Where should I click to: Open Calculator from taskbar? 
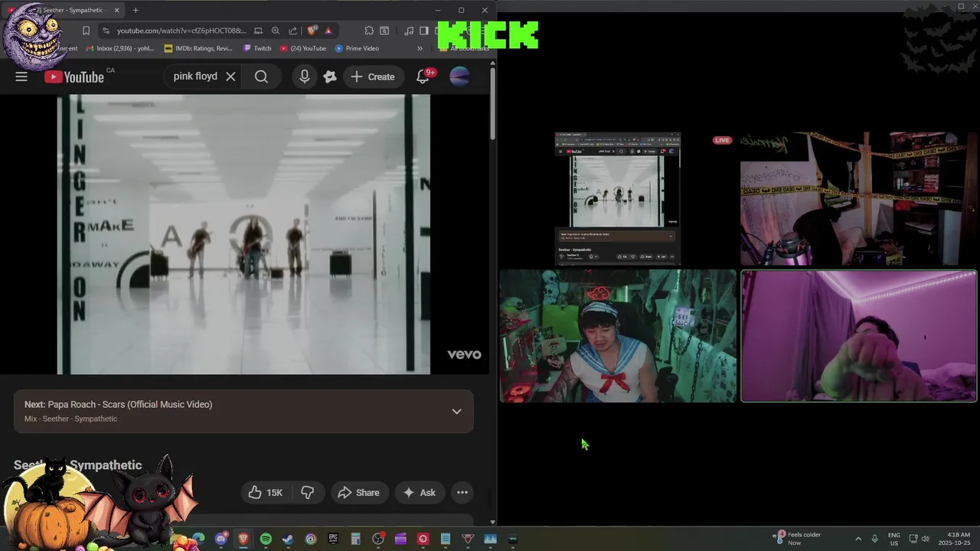point(355,539)
